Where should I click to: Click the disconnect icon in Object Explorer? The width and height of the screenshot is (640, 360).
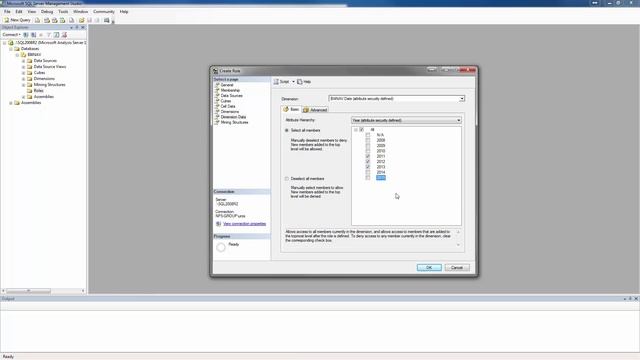coord(33,35)
